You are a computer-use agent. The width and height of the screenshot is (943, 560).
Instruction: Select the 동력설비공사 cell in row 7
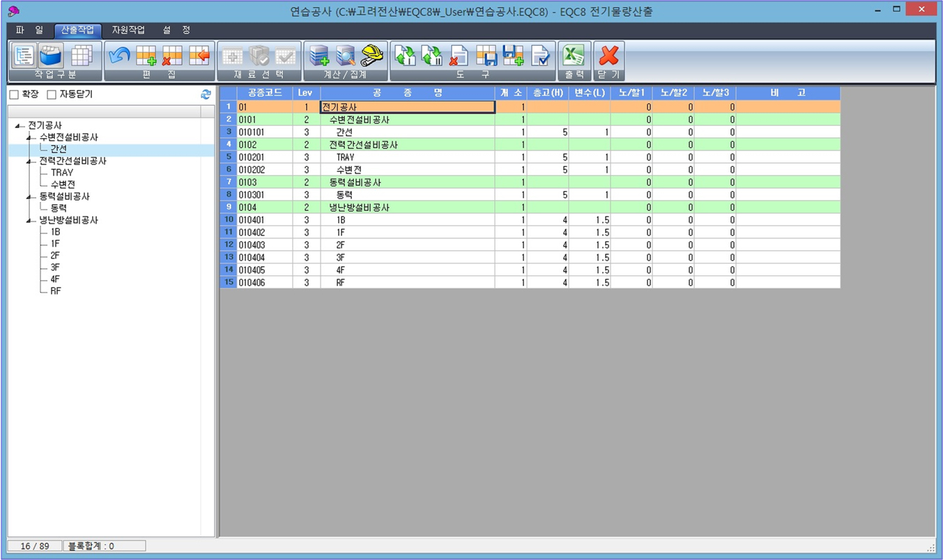coord(408,182)
